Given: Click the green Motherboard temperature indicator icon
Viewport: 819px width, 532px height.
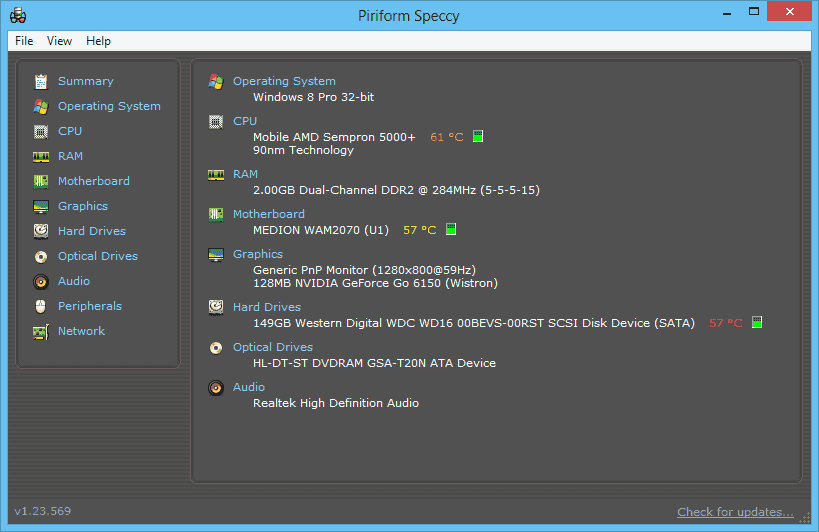Looking at the screenshot, I should (x=451, y=229).
